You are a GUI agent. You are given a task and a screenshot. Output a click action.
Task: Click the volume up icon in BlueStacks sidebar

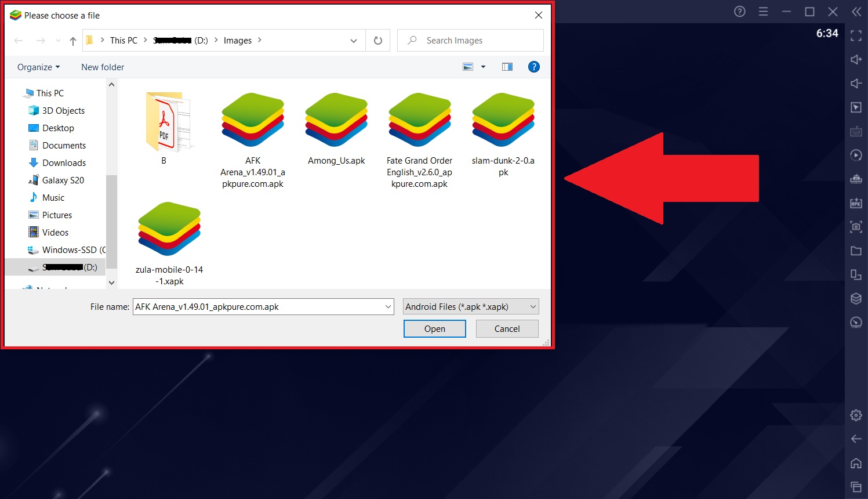point(856,60)
